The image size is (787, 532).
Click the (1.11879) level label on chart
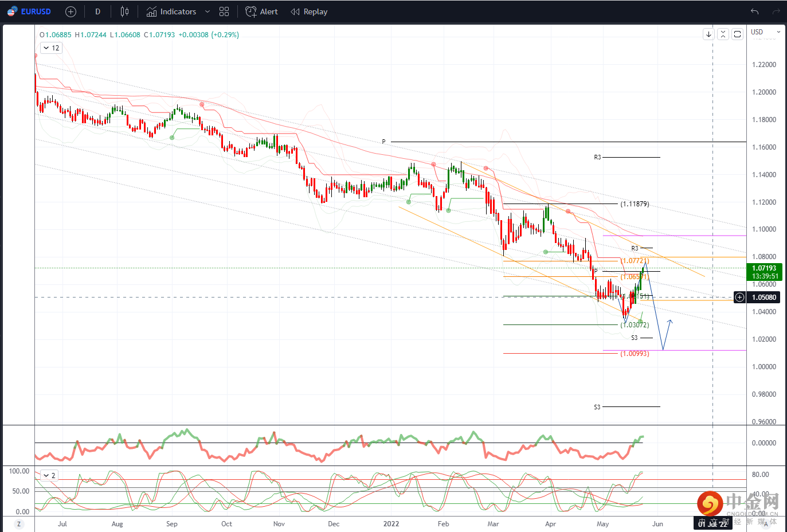pyautogui.click(x=635, y=204)
